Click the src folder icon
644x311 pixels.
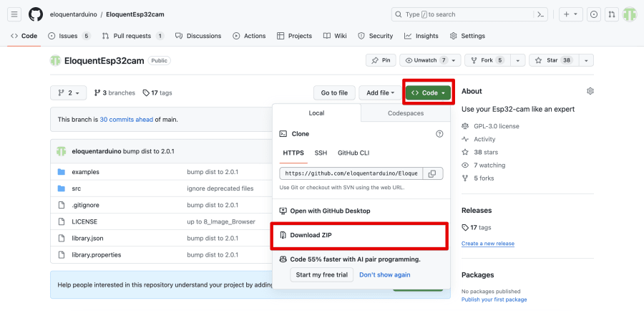[x=62, y=188]
